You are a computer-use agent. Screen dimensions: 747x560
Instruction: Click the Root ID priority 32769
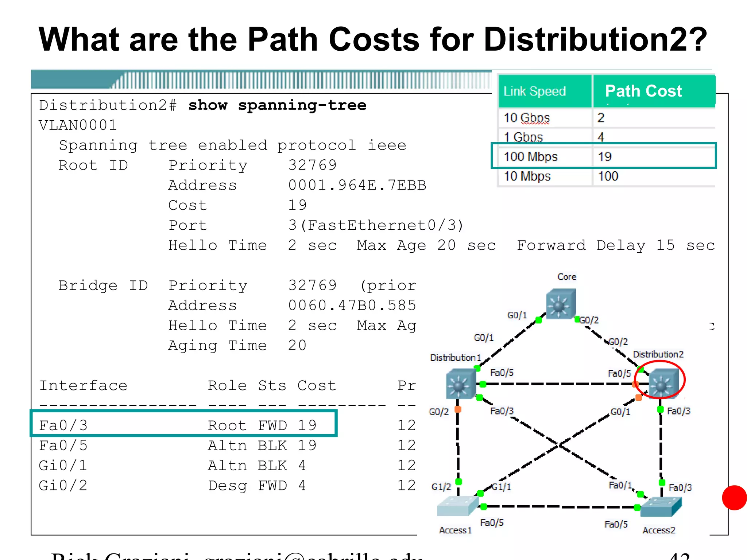pyautogui.click(x=312, y=166)
